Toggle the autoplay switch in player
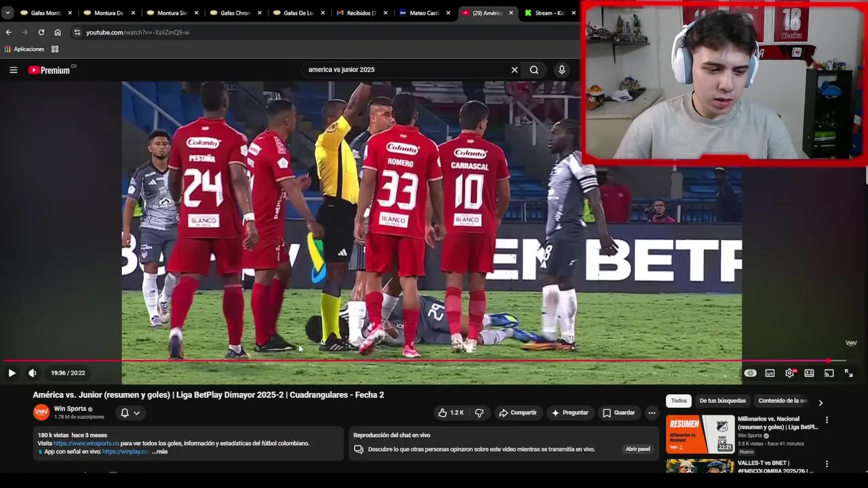Image resolution: width=868 pixels, height=488 pixels. (750, 373)
